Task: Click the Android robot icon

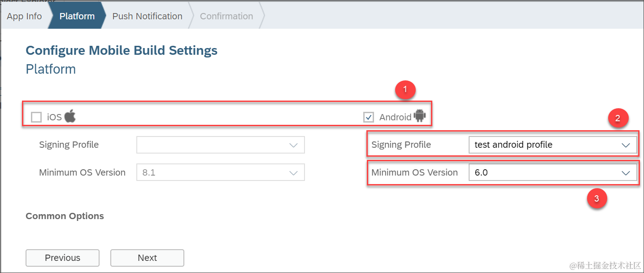Action: click(x=420, y=116)
